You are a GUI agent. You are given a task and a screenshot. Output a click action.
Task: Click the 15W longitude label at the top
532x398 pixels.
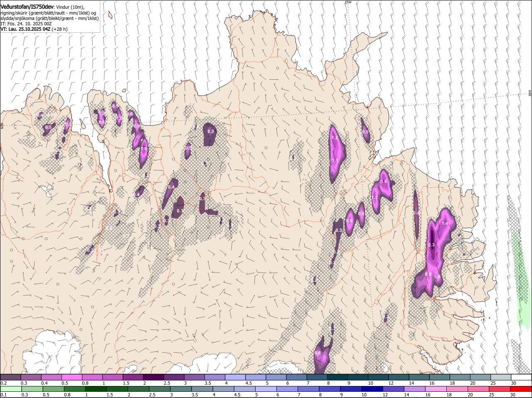[x=348, y=2]
